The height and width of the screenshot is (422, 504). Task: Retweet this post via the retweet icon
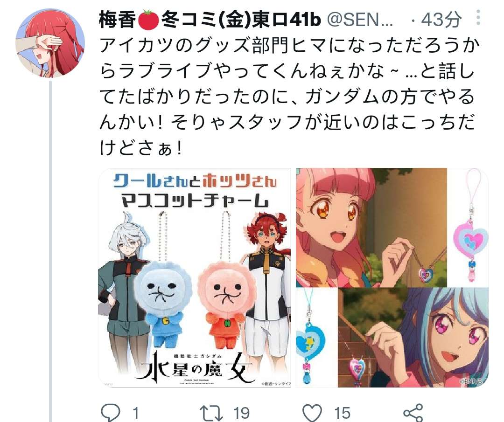click(211, 412)
